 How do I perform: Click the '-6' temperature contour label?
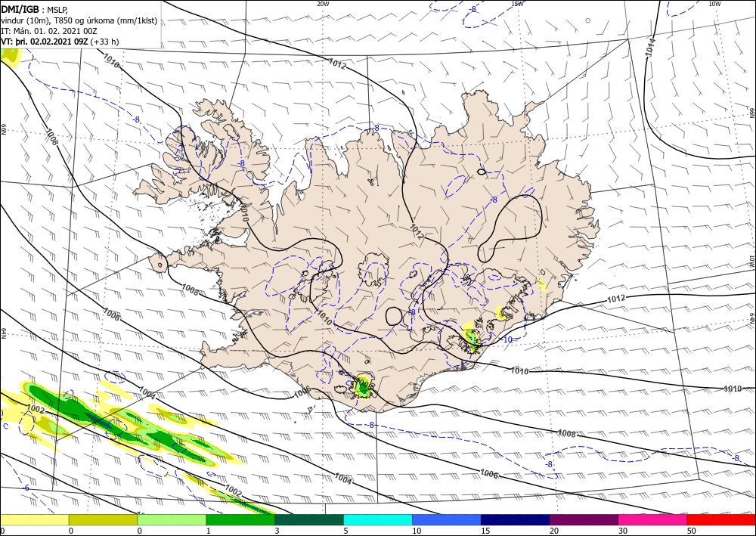[x=26, y=488]
